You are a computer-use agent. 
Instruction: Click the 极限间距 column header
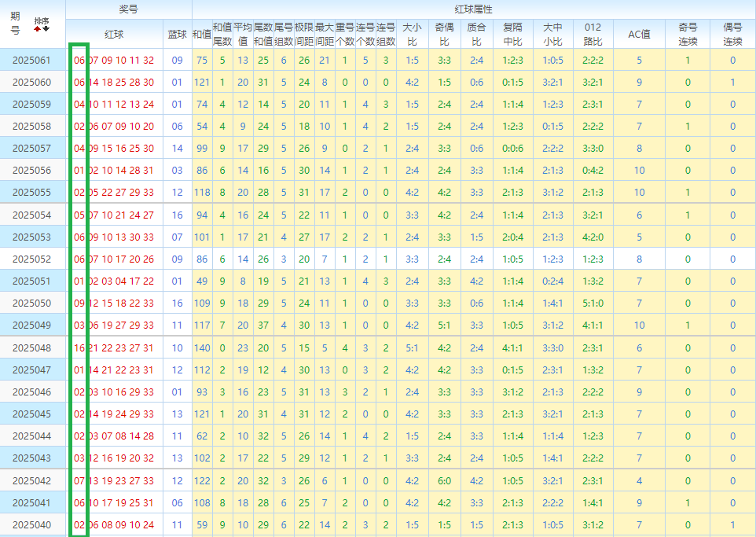click(304, 34)
